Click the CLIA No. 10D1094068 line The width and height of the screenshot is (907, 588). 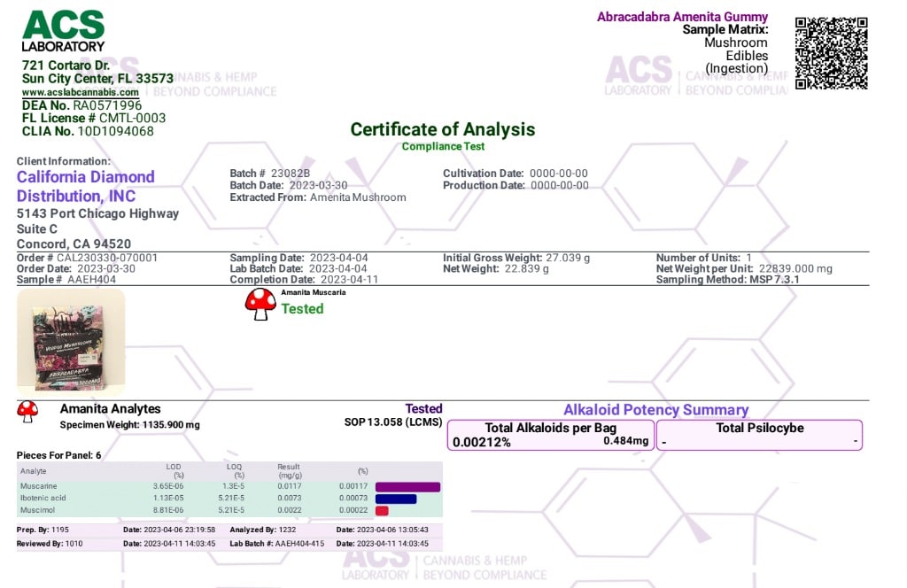[88, 131]
